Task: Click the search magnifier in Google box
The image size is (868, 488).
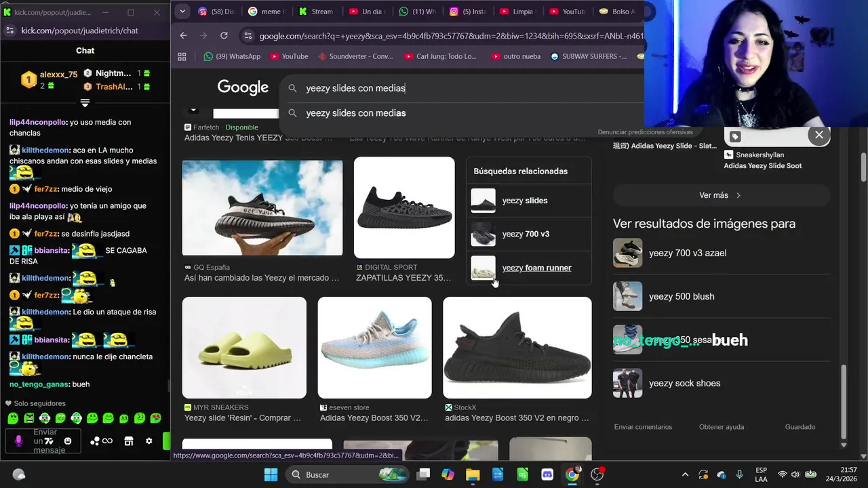Action: tap(292, 88)
